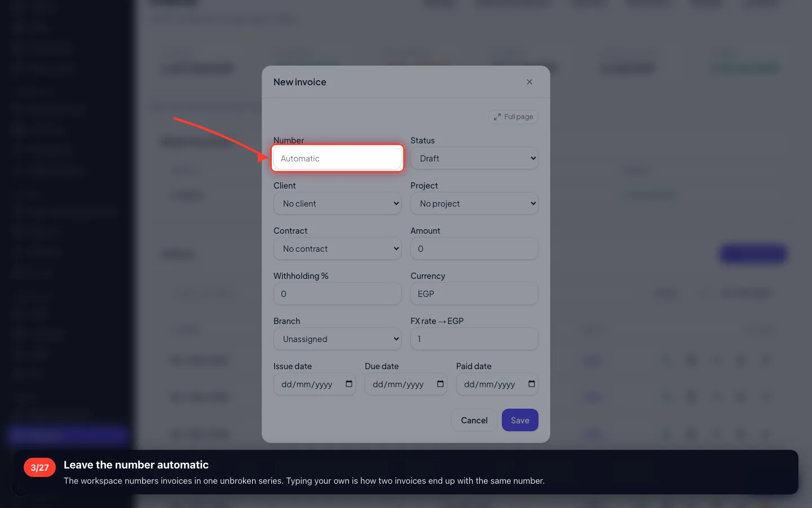Close the New invoice dialog
The height and width of the screenshot is (508, 812).
tap(529, 82)
